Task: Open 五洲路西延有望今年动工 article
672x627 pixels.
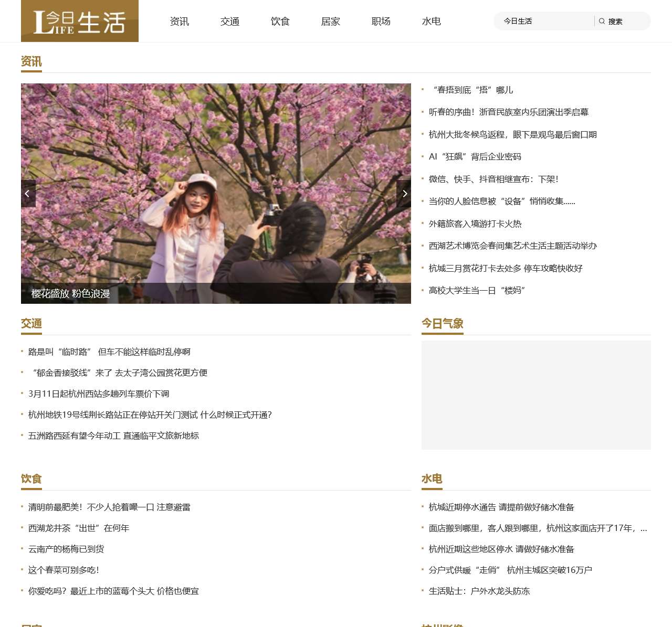Action: click(113, 436)
